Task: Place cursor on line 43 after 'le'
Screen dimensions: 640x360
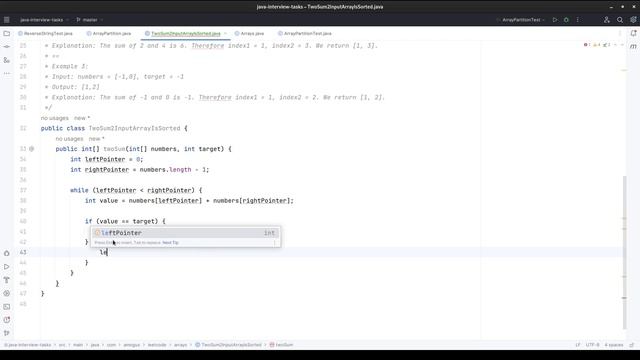Action: pos(107,252)
